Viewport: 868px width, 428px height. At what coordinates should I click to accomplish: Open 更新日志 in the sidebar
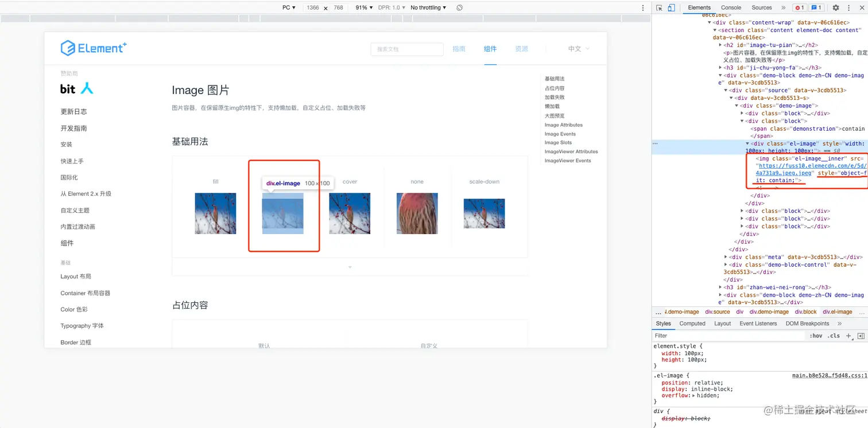click(x=74, y=112)
